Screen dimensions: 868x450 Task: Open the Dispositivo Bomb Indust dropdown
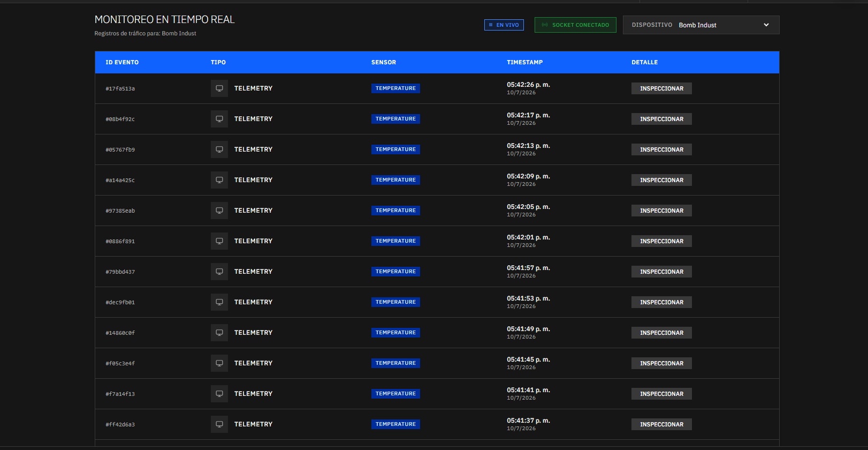click(701, 25)
